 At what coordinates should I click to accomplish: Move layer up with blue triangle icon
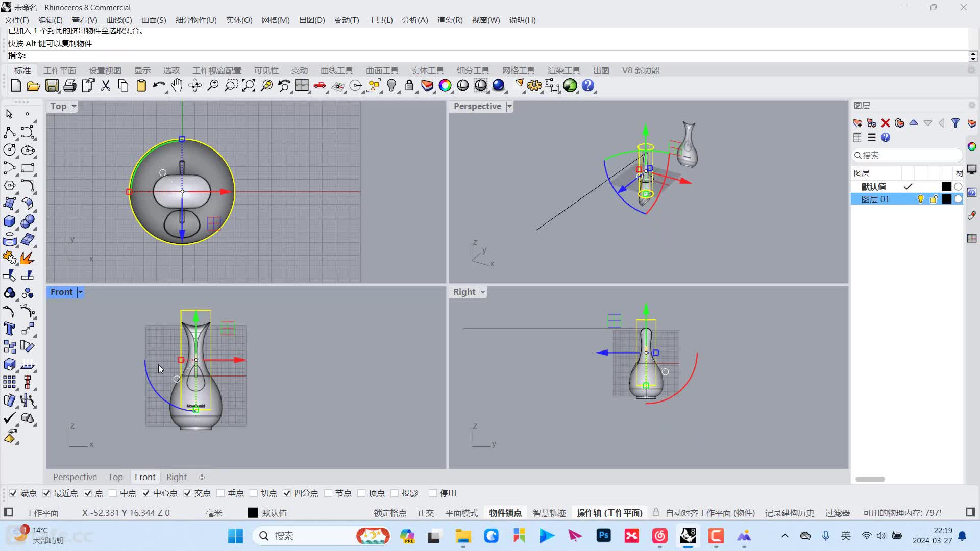point(914,123)
